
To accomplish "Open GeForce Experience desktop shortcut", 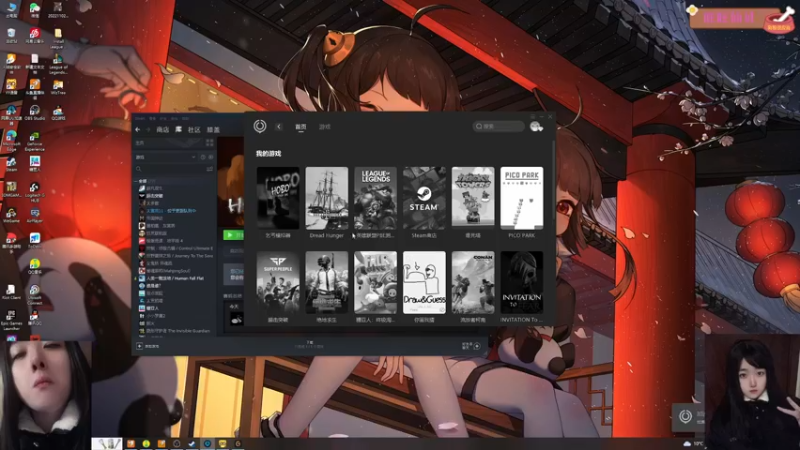I will point(34,141).
